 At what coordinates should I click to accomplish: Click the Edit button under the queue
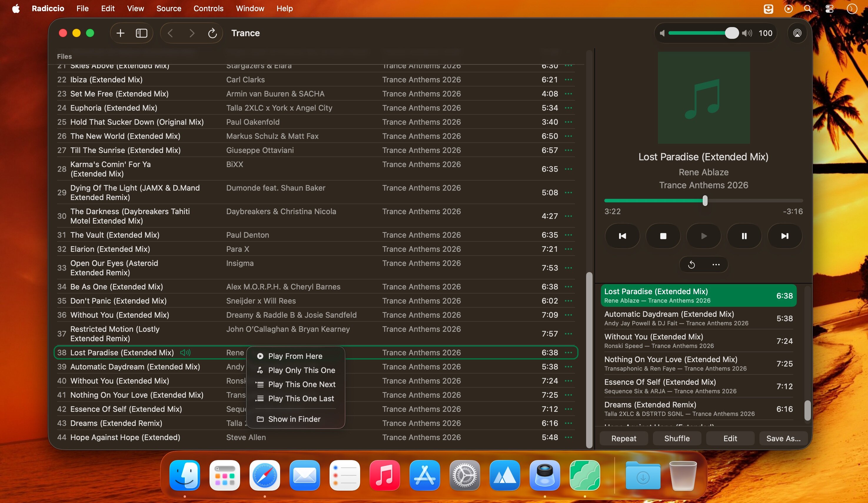click(x=730, y=438)
